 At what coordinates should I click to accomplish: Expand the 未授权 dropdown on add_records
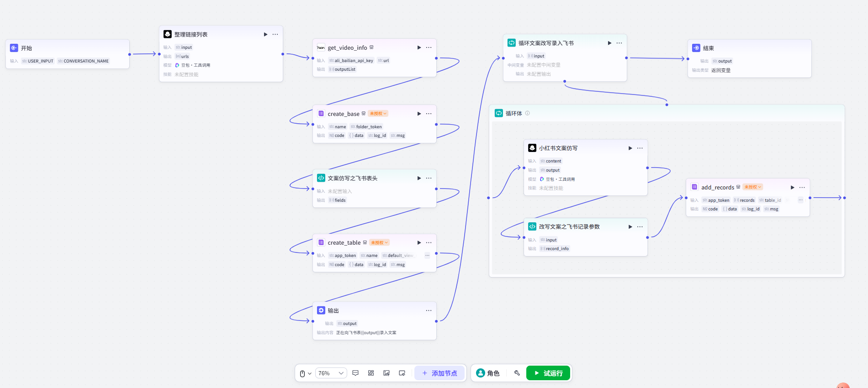pos(752,187)
